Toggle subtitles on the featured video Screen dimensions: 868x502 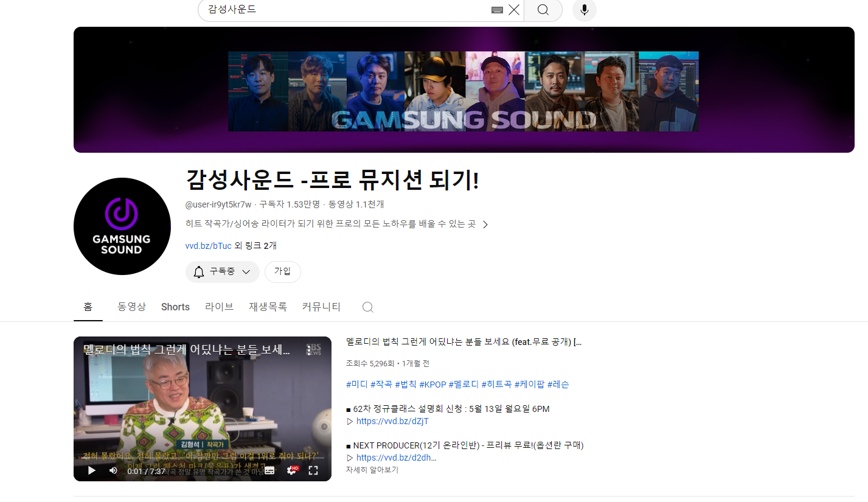(x=269, y=470)
